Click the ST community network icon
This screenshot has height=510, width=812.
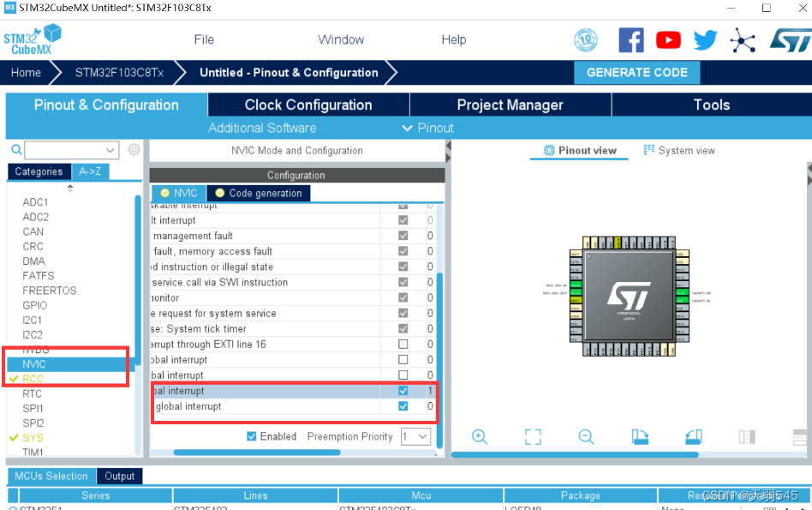click(743, 40)
